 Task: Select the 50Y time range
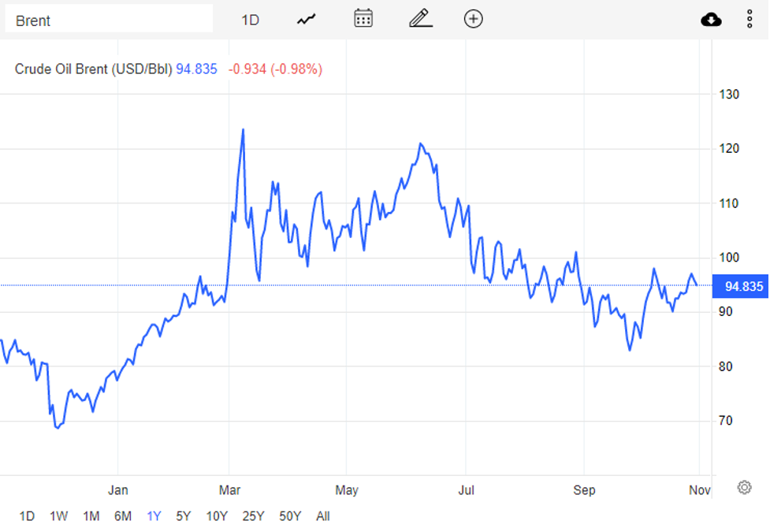click(290, 516)
